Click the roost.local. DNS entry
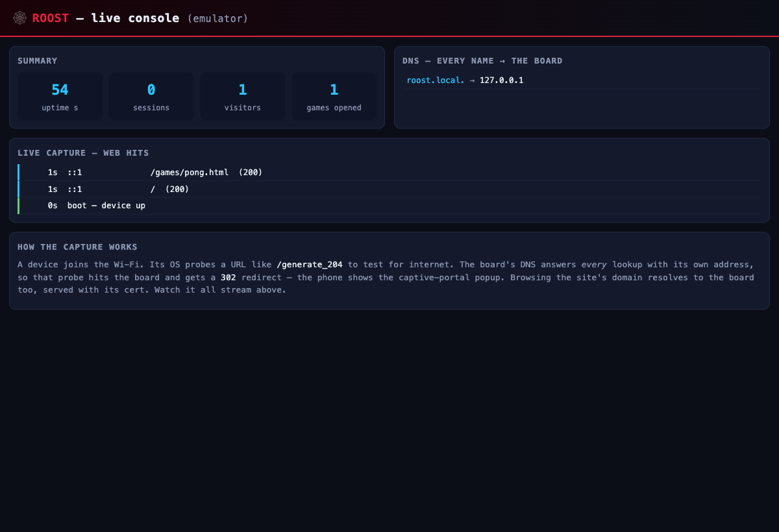 pyautogui.click(x=436, y=80)
